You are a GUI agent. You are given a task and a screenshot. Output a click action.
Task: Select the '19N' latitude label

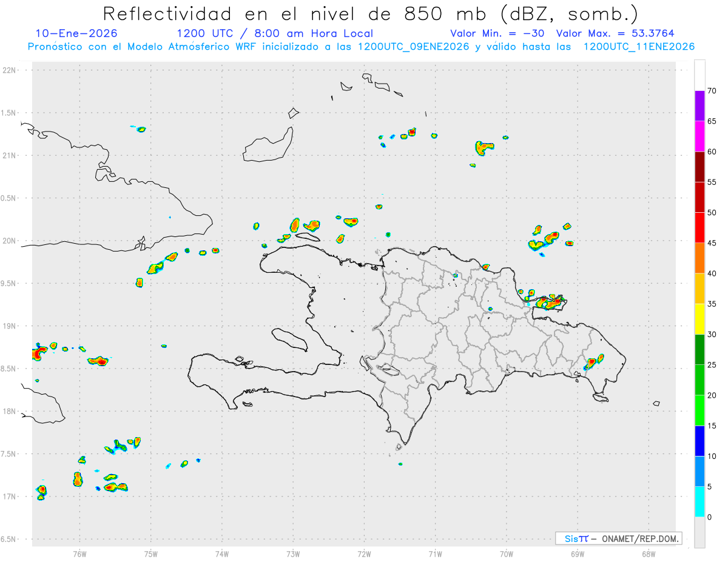(x=10, y=326)
